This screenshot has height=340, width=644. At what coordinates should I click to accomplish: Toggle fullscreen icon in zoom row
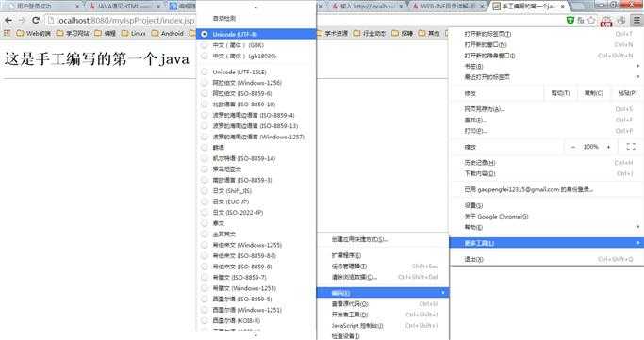tap(631, 147)
